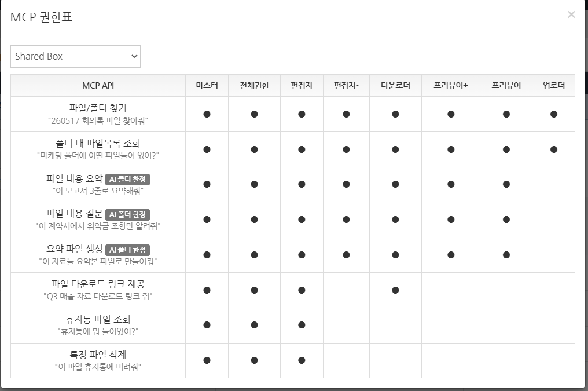Select the 휴지통 파일 조회 row label
The image size is (588, 391).
pyautogui.click(x=98, y=319)
